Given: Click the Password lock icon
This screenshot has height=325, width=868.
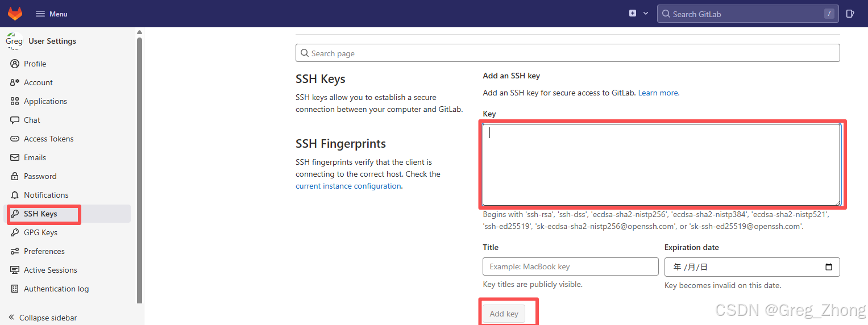Looking at the screenshot, I should (x=15, y=176).
